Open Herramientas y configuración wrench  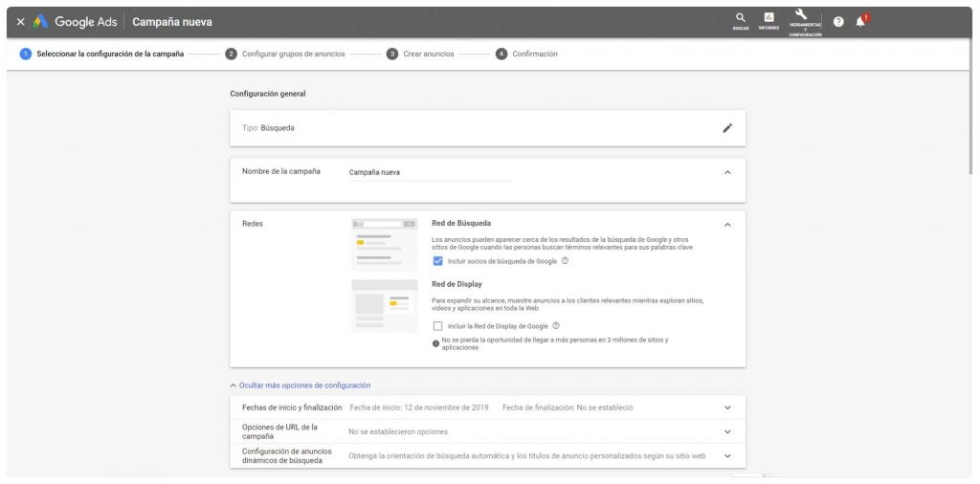tap(805, 23)
